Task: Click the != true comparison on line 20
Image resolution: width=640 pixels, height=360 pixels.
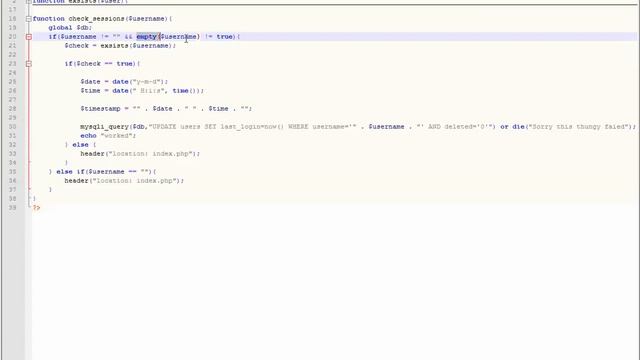Action: tap(219, 37)
